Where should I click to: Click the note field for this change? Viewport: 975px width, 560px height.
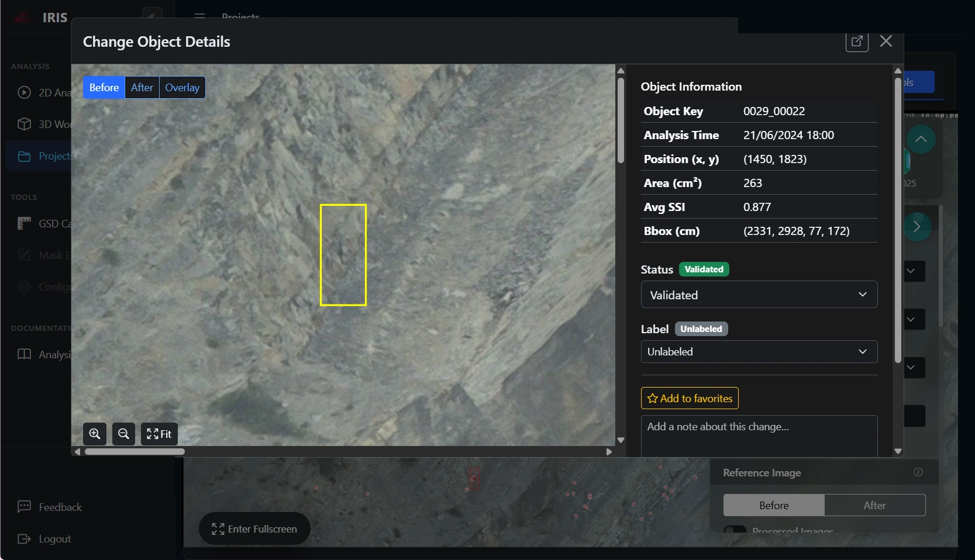click(x=759, y=436)
